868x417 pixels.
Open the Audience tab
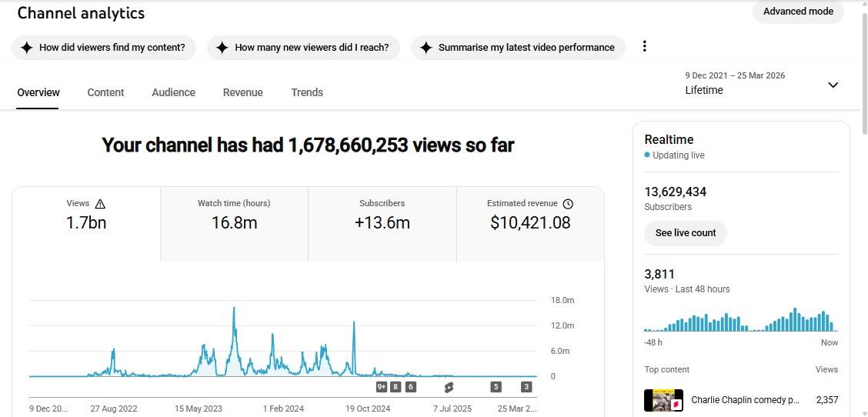click(x=173, y=92)
